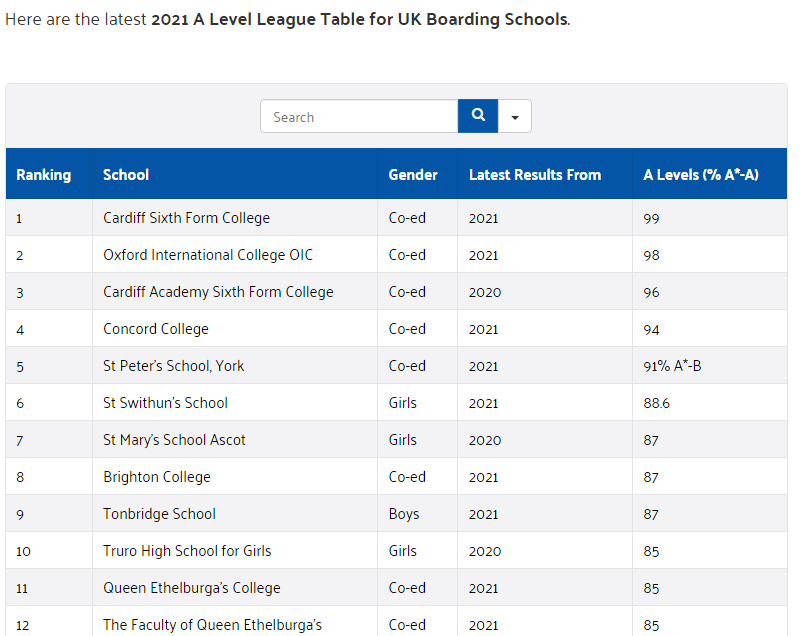This screenshot has width=801, height=636.
Task: Click the Concord College school name
Action: click(156, 329)
